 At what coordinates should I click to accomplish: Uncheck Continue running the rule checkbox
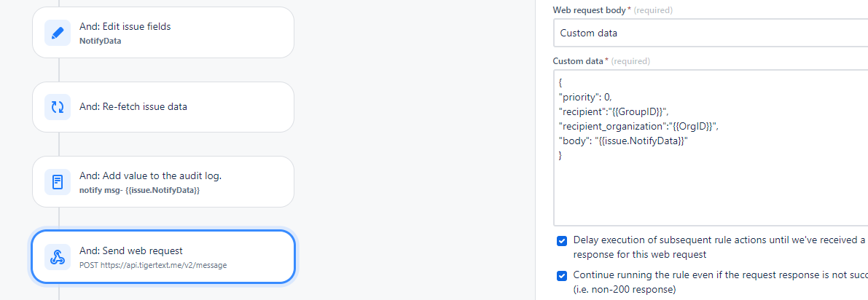click(x=562, y=276)
